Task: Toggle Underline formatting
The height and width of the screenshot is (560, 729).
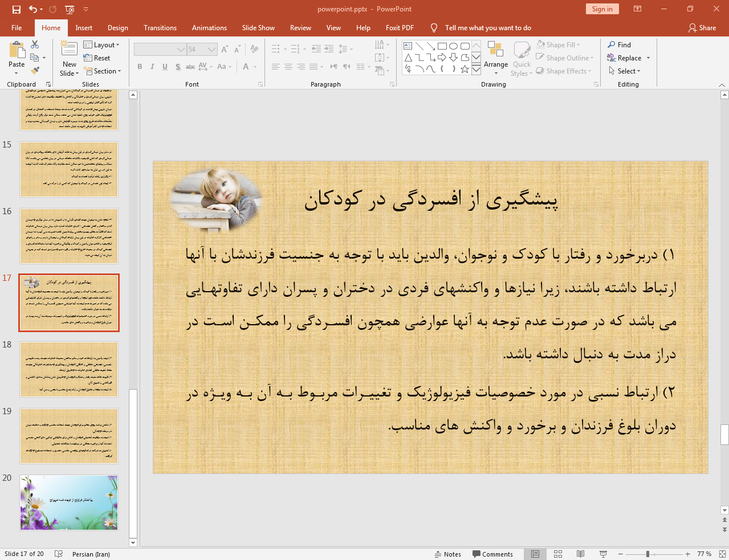Action: coord(165,67)
